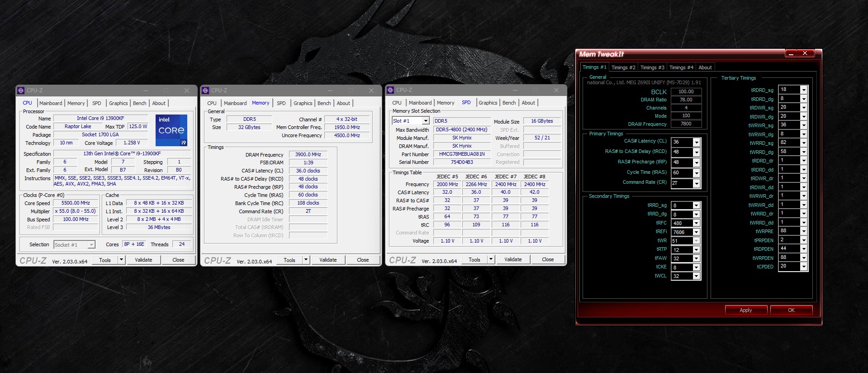Minimize the Mem TweakIt window
Viewport: 868px width, 373px height.
coord(791,53)
